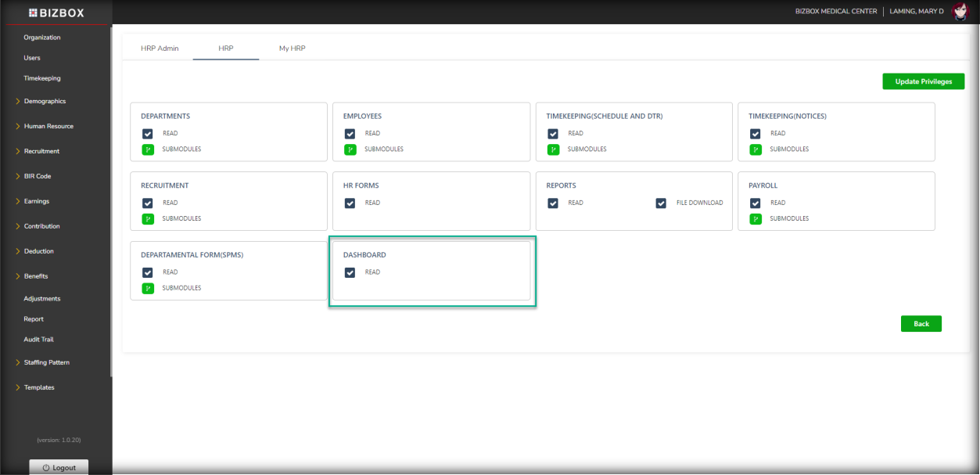This screenshot has width=980, height=475.
Task: Open the Departments submodules icon
Action: click(147, 149)
